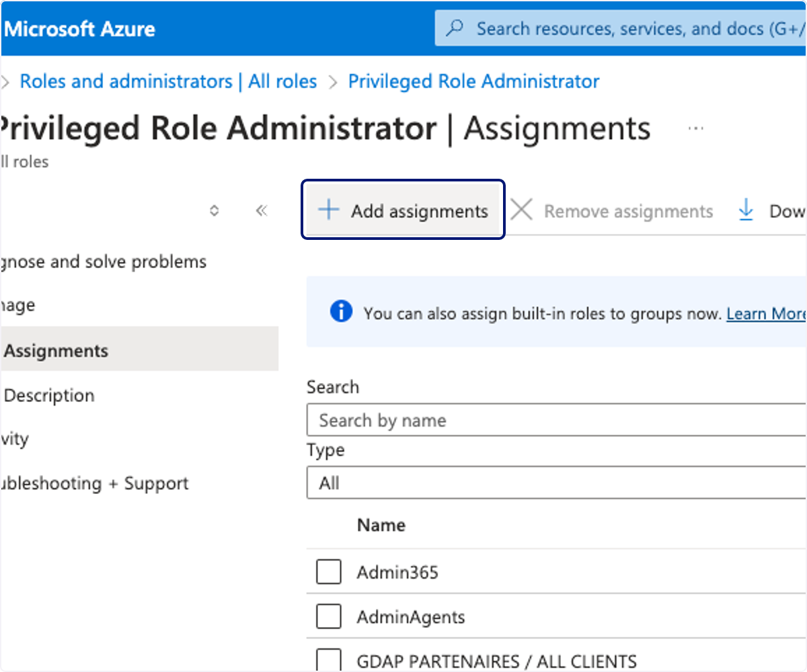Collapse the sidebar with double chevron icon
The width and height of the screenshot is (807, 672).
[262, 211]
